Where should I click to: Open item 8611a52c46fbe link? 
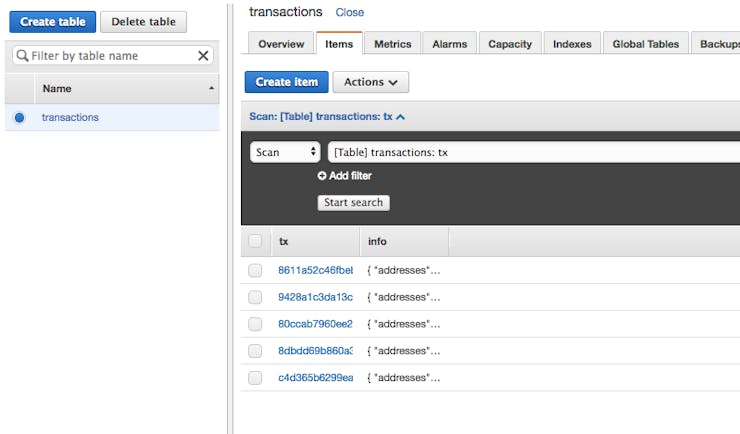click(x=315, y=270)
